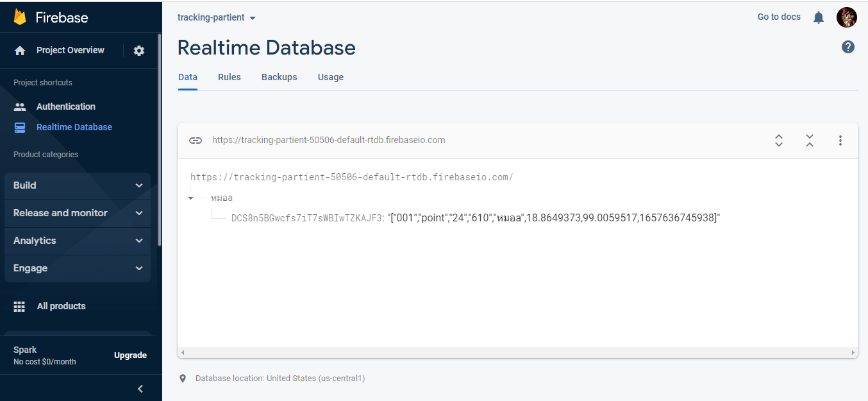Viewport: 868px width, 401px height.
Task: Collapse the หมอล tree node arrow
Action: tap(191, 198)
